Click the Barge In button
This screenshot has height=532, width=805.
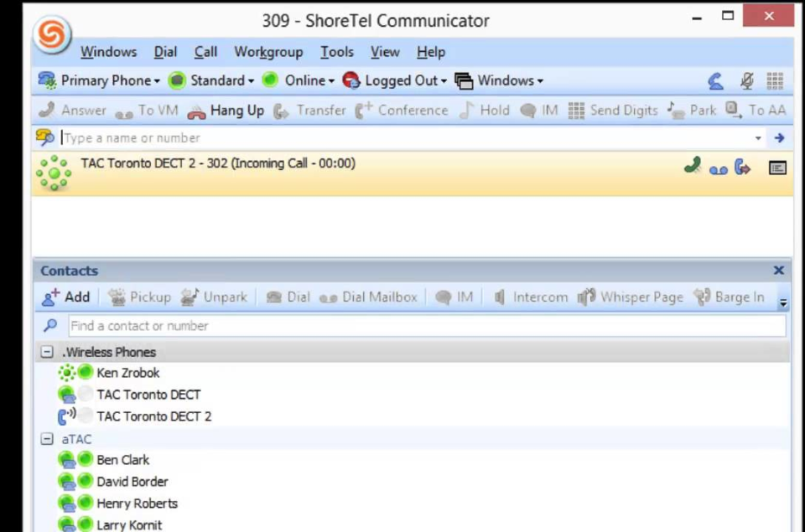tap(729, 297)
